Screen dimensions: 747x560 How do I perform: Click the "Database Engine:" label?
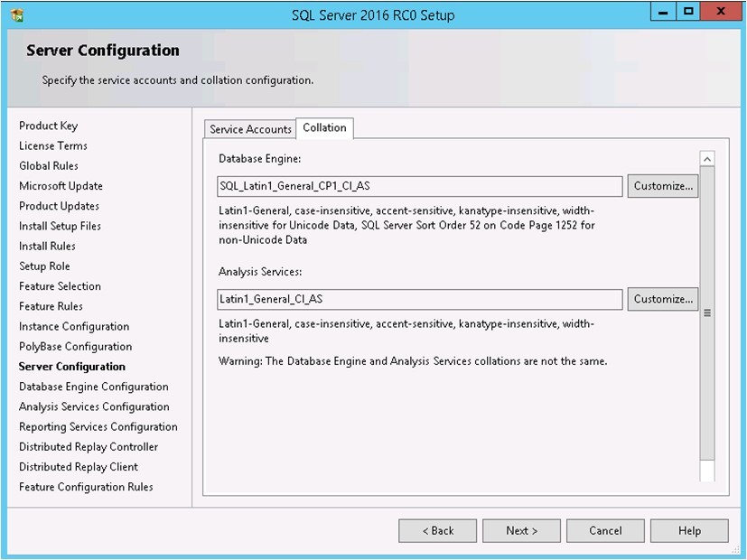pyautogui.click(x=259, y=159)
